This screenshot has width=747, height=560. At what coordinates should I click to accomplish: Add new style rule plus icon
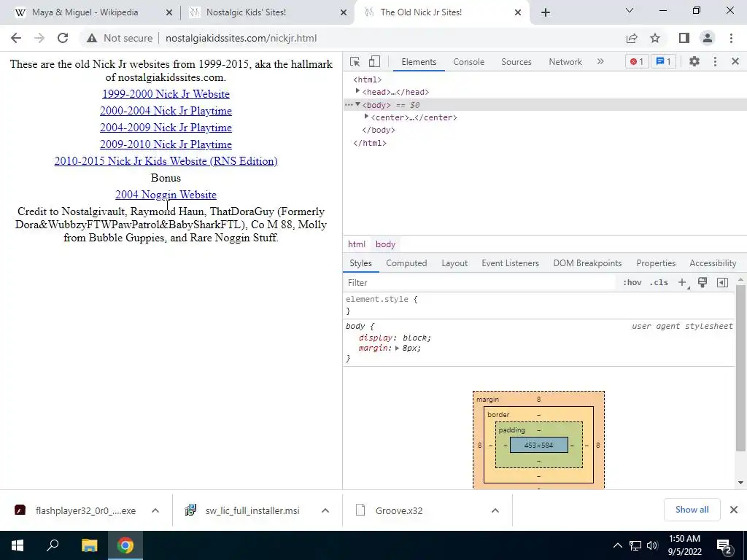tap(682, 282)
